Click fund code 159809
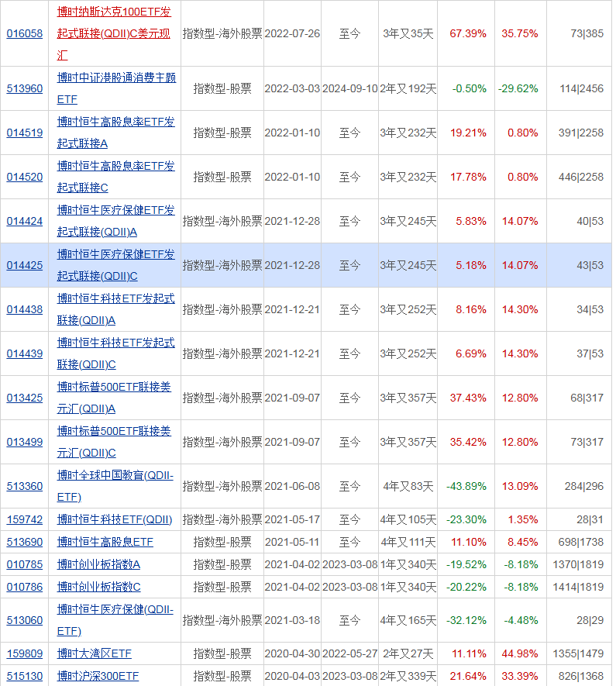 pos(25,653)
